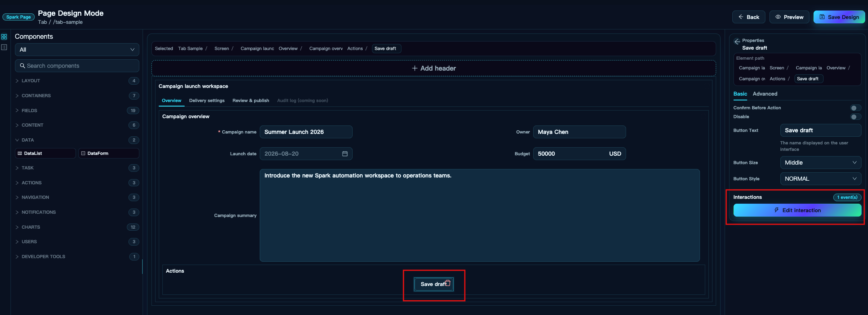This screenshot has height=315, width=868.
Task: Open the Button Size dropdown
Action: pyautogui.click(x=820, y=163)
